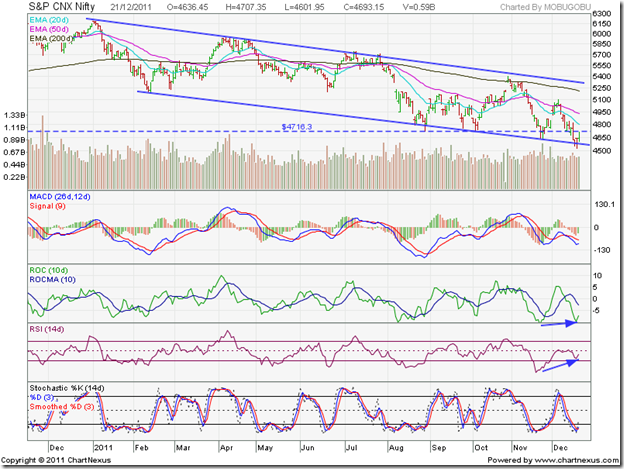Click the Copyright © 2011 ChartNexus text
This screenshot has height=469, width=624.
point(56,460)
